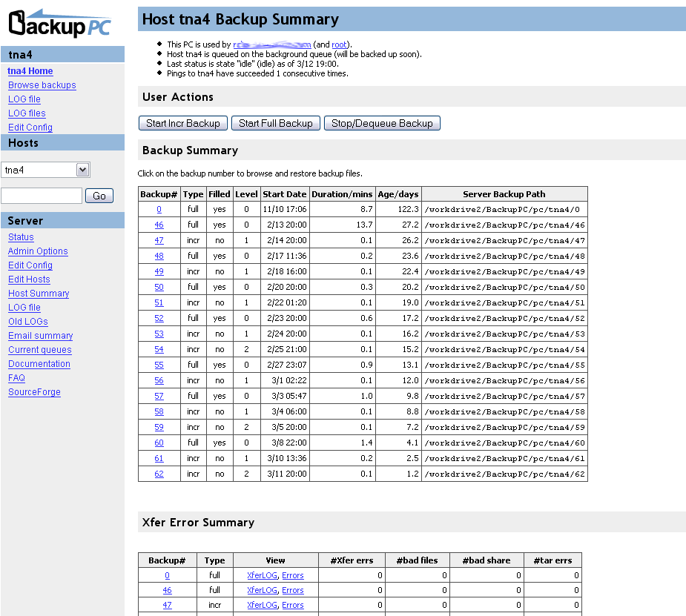Browse backup number 46 in Backup Summary

coord(159,225)
